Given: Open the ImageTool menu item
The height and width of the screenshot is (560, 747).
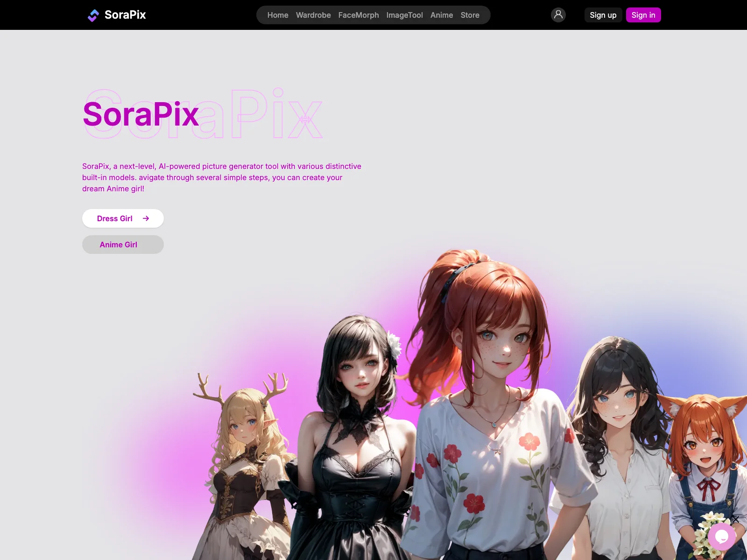Looking at the screenshot, I should pos(405,15).
